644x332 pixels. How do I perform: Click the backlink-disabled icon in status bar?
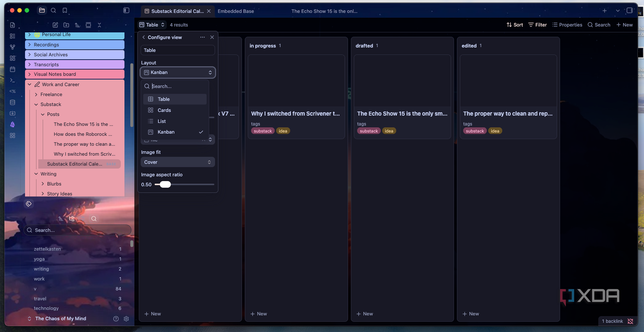point(630,321)
